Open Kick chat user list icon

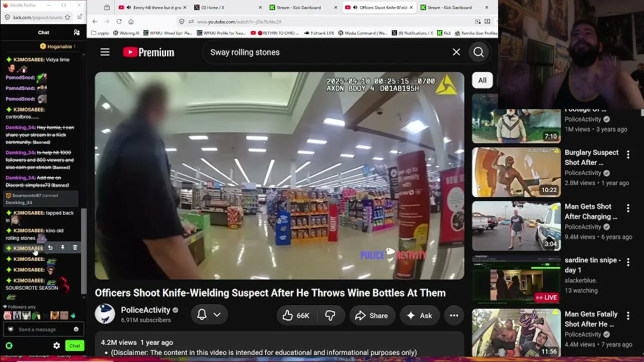click(76, 33)
